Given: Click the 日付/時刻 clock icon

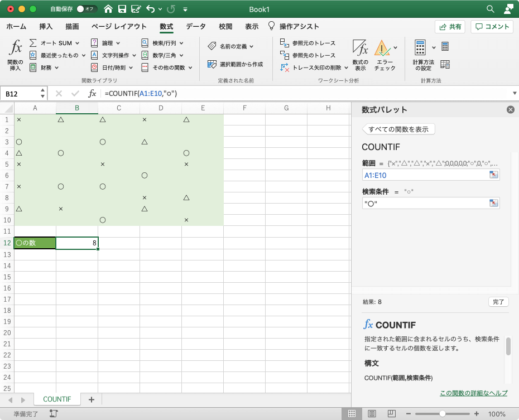Looking at the screenshot, I should pos(94,67).
